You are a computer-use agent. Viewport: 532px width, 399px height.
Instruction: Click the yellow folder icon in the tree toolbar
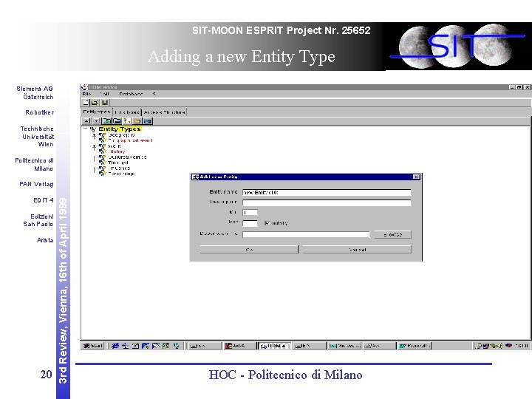(x=137, y=120)
